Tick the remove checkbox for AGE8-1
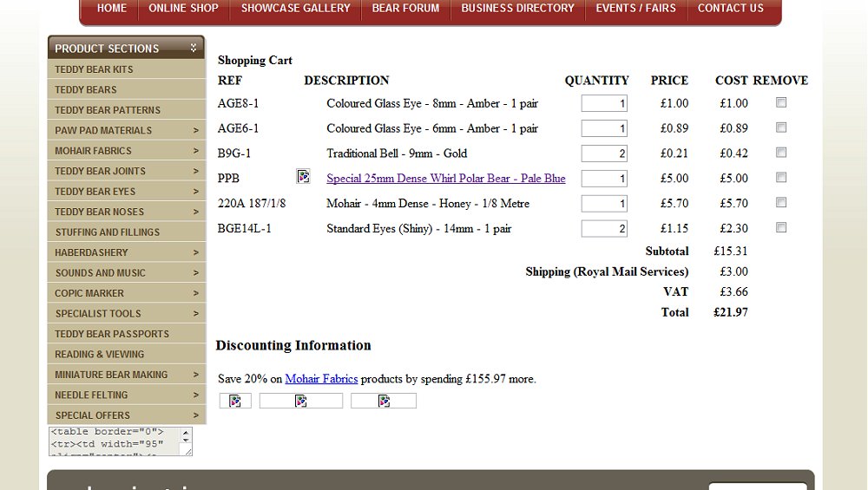Screen dimensions: 868x490 click(781, 102)
